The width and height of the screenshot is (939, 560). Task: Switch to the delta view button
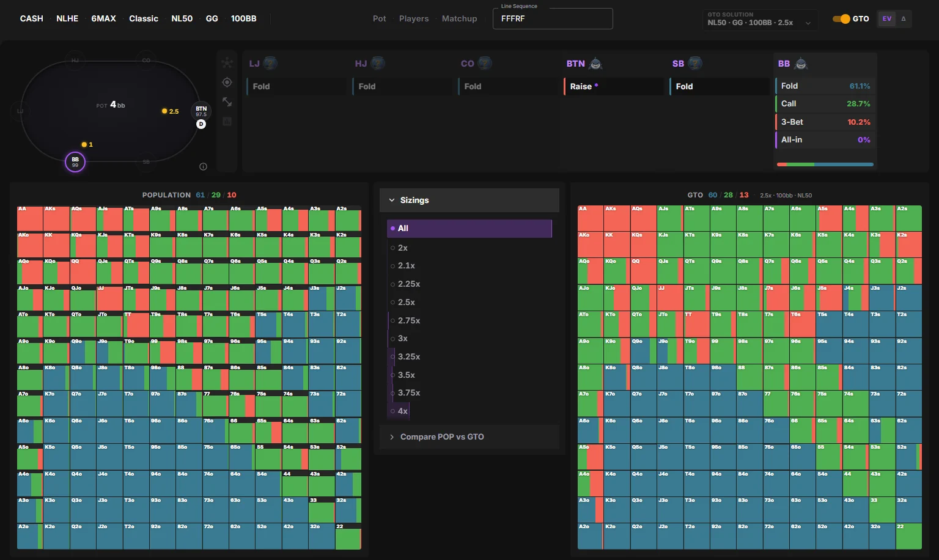(x=903, y=19)
